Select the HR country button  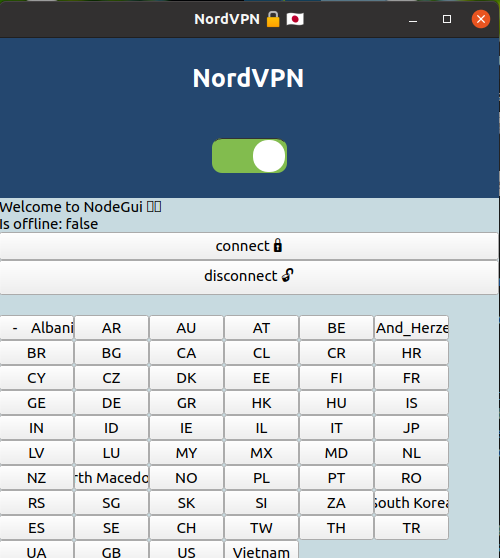point(411,353)
